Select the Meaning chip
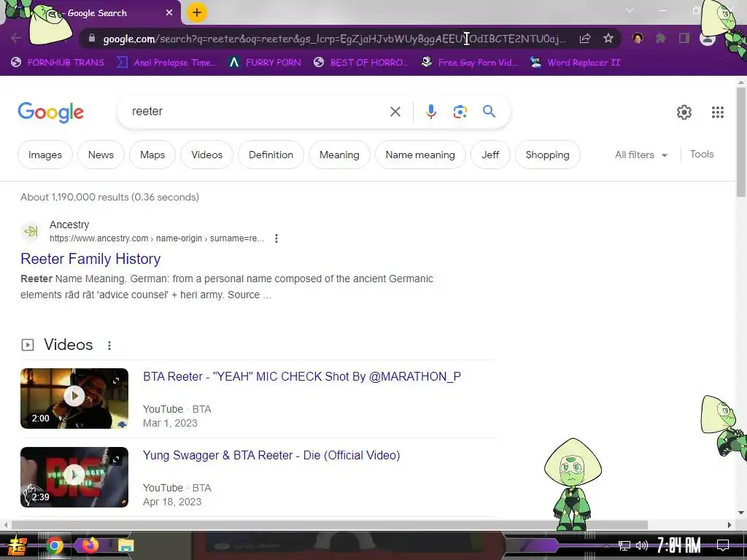Screen dimensions: 747x560 pos(339,155)
